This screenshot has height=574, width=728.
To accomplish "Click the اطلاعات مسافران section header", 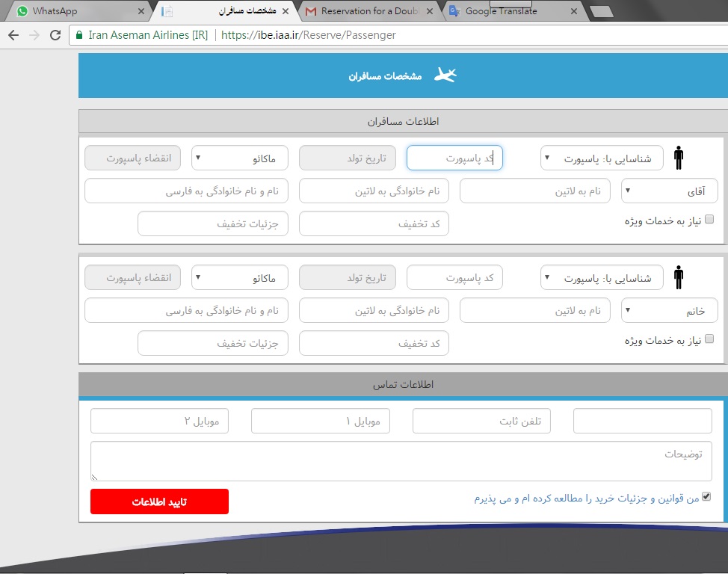I will click(x=403, y=121).
